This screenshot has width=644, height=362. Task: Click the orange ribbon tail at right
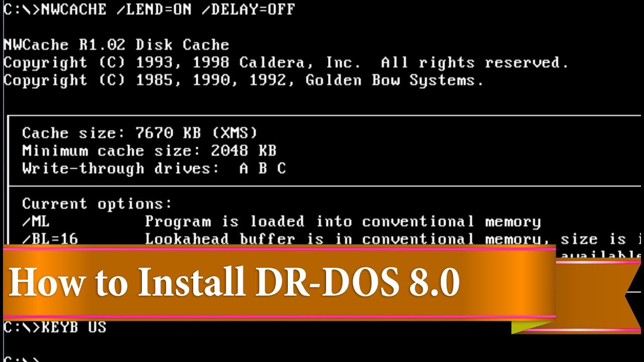coord(599,297)
